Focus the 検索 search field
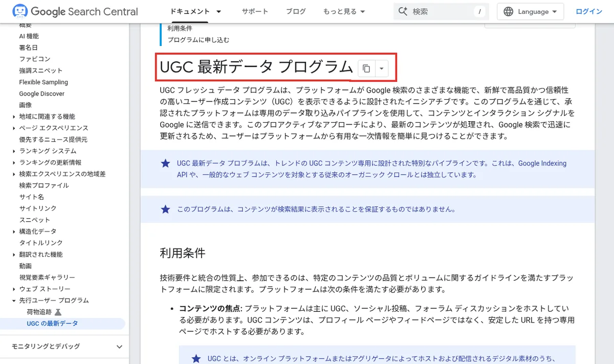Screen dimensions: 614x364 point(441,11)
